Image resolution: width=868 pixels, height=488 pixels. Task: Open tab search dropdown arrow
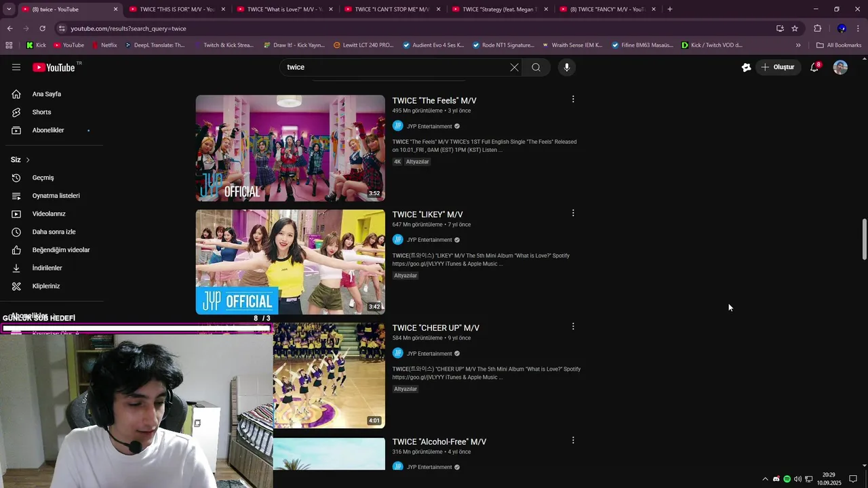pyautogui.click(x=9, y=9)
